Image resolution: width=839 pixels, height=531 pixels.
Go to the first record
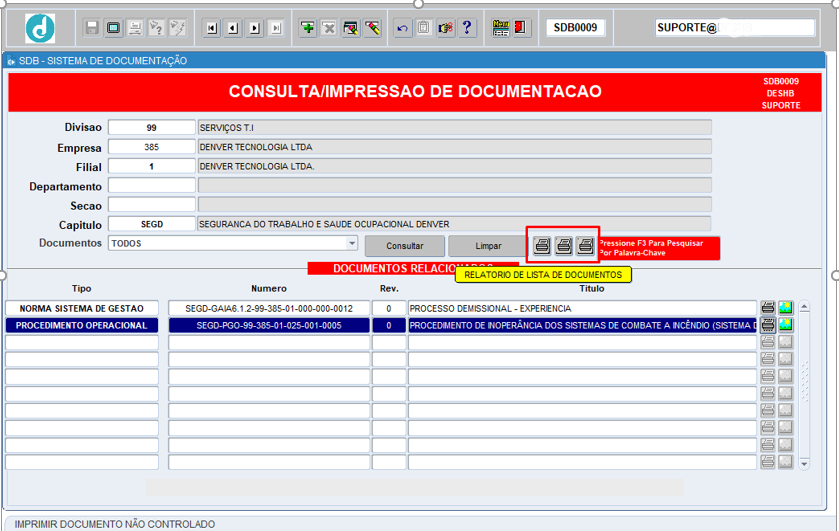[x=212, y=28]
